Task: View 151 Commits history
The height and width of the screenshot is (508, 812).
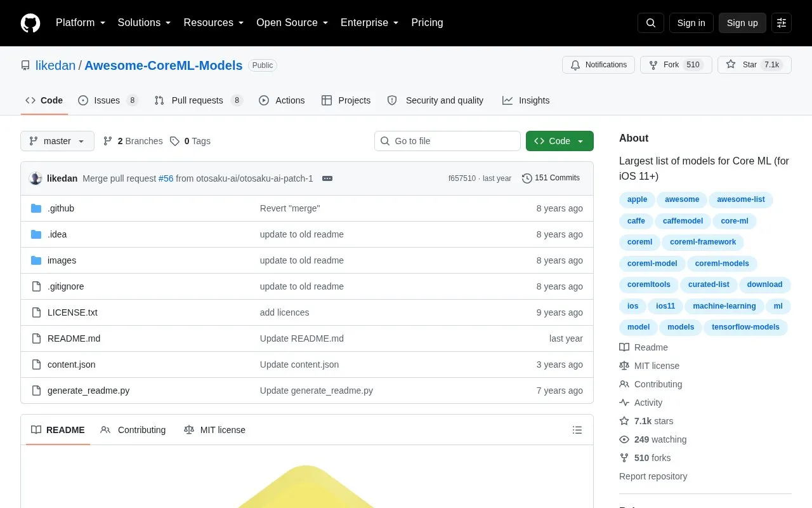Action: (551, 178)
